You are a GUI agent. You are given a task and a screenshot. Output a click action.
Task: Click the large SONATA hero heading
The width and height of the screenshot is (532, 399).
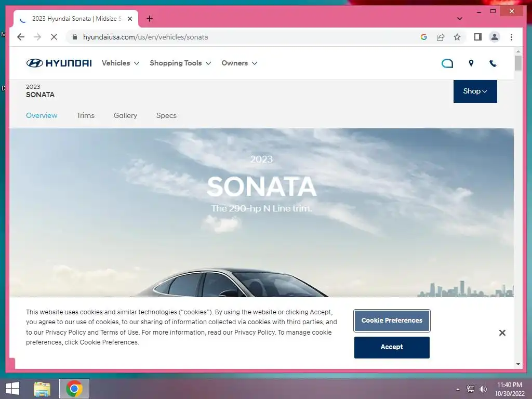262,187
